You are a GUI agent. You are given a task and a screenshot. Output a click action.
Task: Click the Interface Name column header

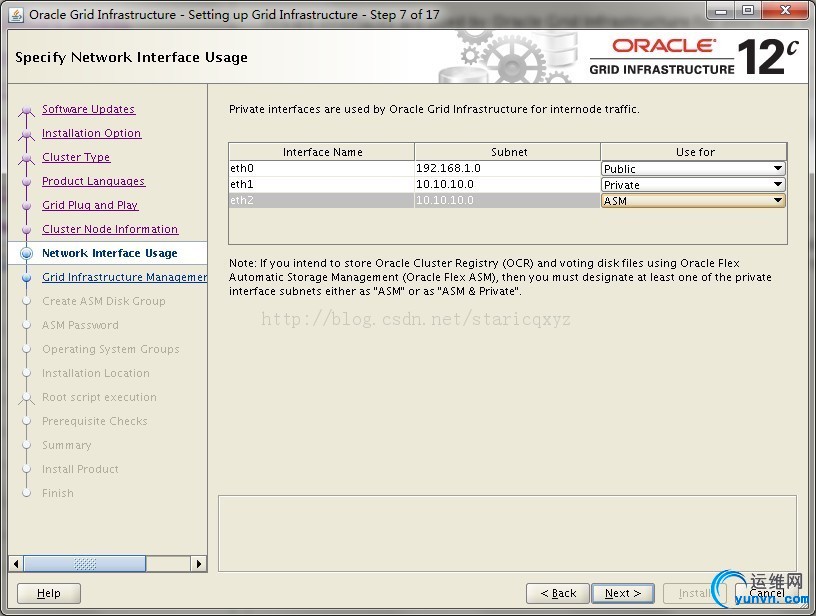[322, 152]
